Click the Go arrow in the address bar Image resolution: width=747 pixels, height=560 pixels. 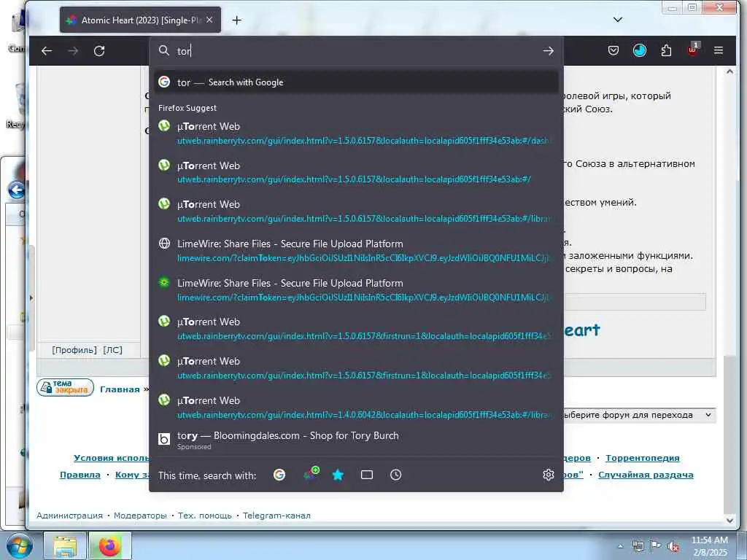point(549,51)
